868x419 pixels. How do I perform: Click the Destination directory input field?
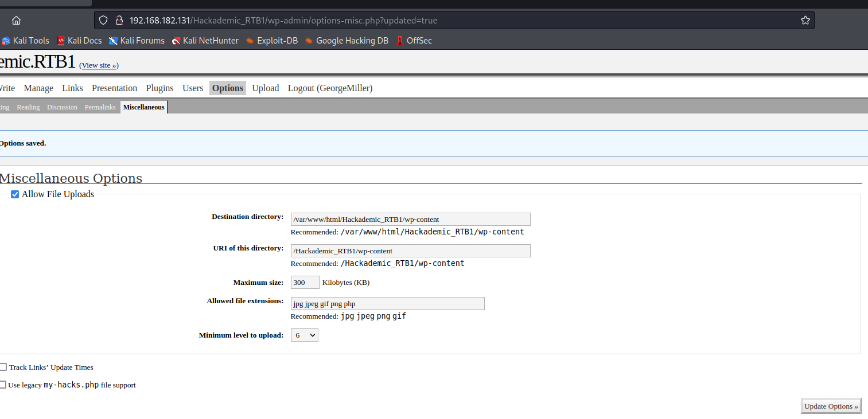click(411, 220)
